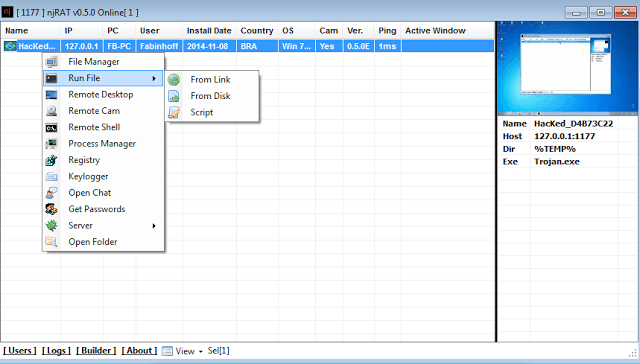Expand the Server submenu arrow
Image resolution: width=640 pixels, height=364 pixels.
[x=154, y=226]
